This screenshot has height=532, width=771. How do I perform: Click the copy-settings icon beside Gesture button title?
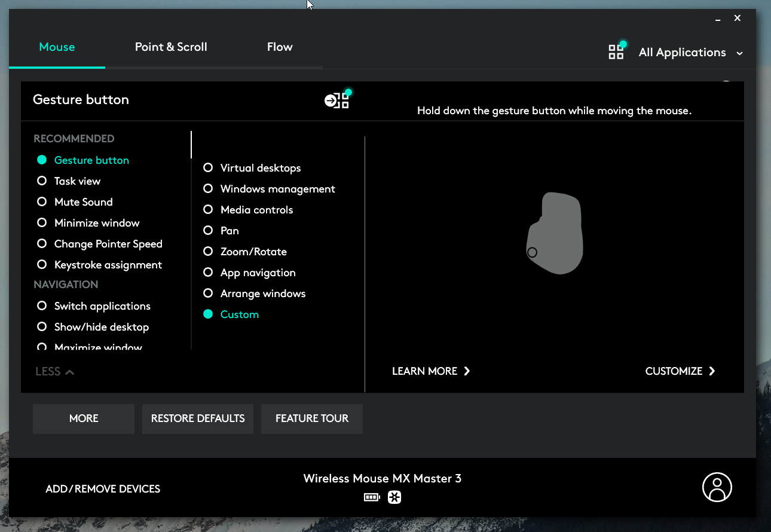click(x=337, y=100)
